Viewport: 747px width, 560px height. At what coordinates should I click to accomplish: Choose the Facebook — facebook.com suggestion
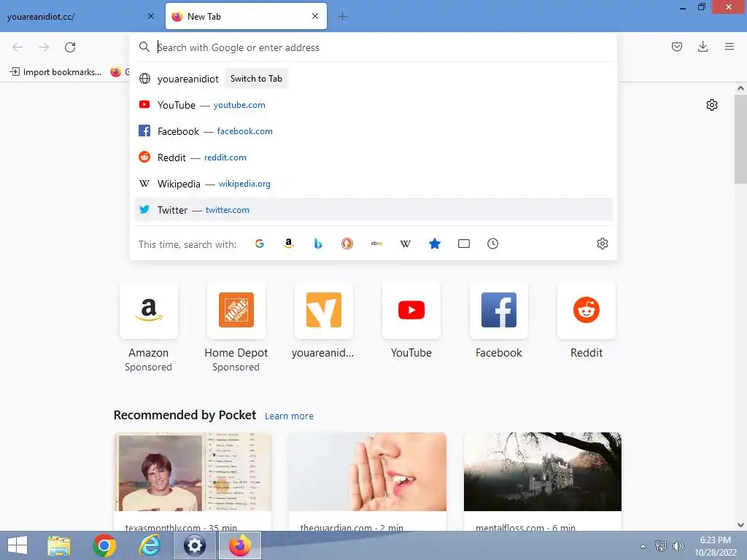[x=373, y=131]
